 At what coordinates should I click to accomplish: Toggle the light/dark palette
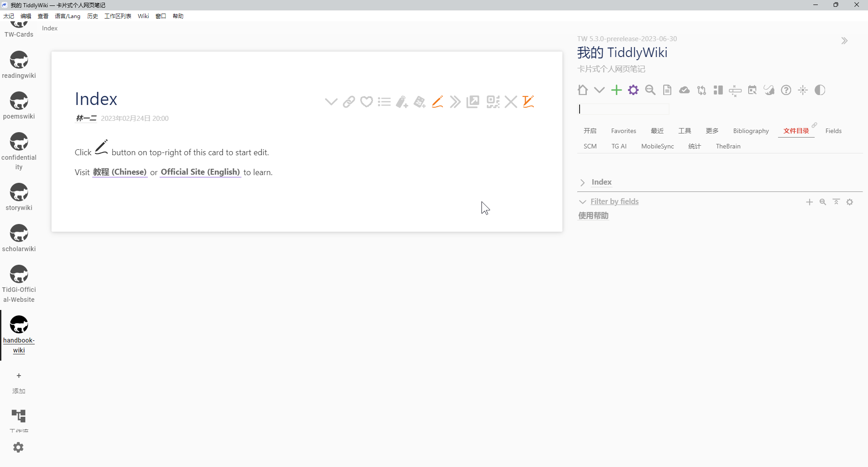point(820,90)
